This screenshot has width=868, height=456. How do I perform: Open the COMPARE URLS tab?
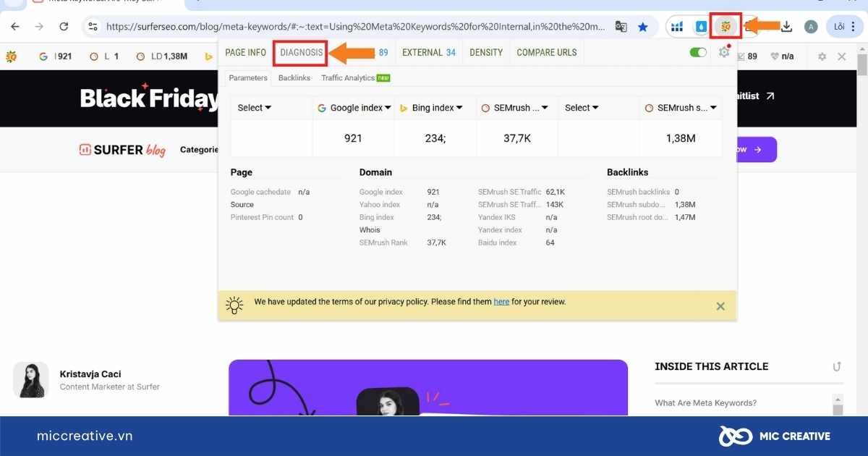point(547,53)
